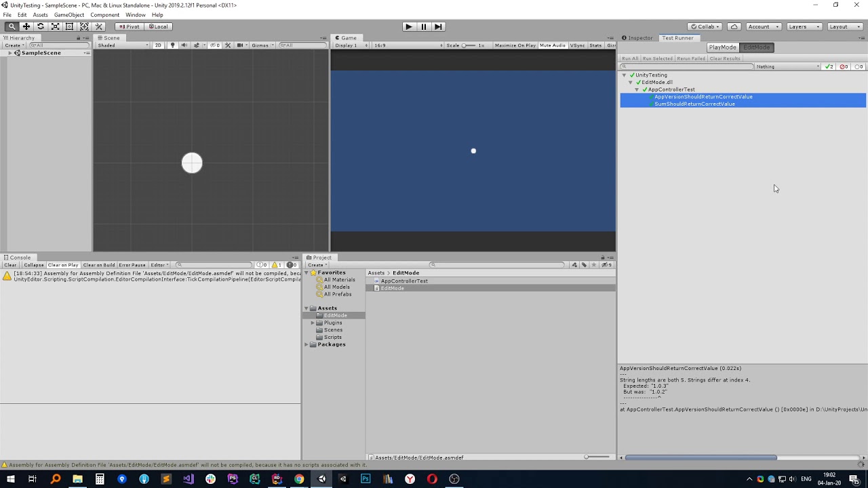Switch Test Runner to PlayMode
This screenshot has height=488, width=868.
(722, 47)
